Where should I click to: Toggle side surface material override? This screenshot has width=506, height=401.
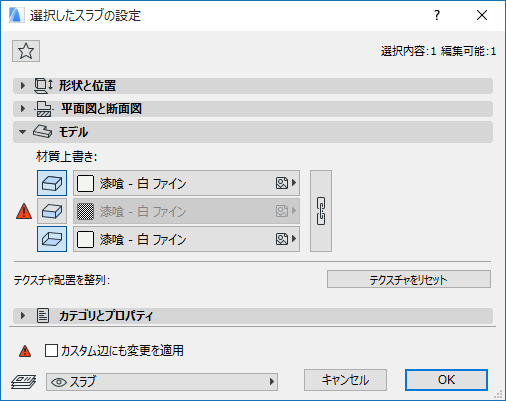pyautogui.click(x=52, y=211)
